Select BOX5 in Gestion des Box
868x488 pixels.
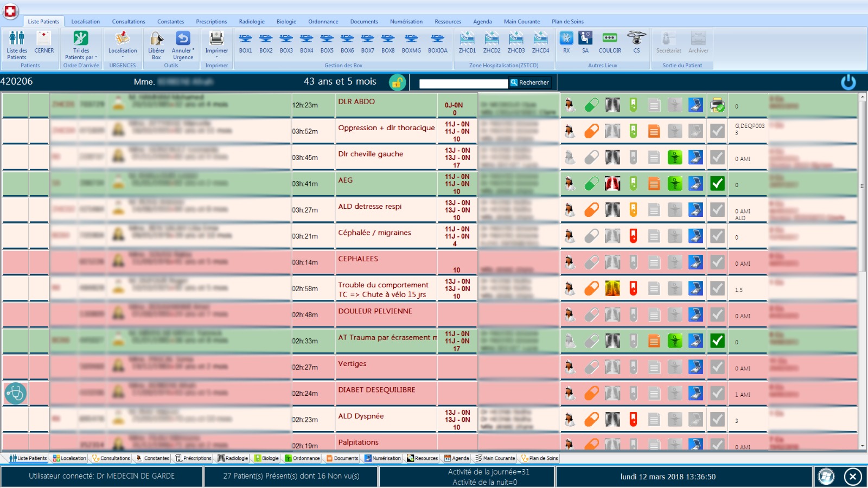click(x=327, y=43)
